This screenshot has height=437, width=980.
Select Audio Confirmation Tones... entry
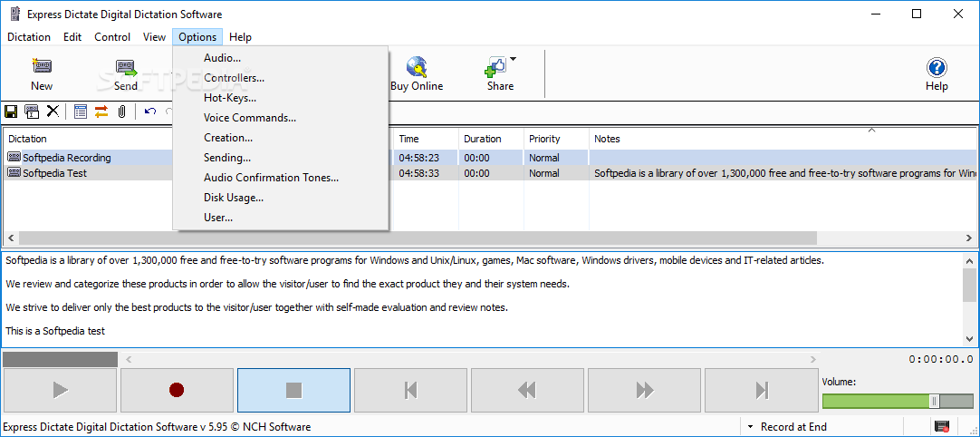282,178
